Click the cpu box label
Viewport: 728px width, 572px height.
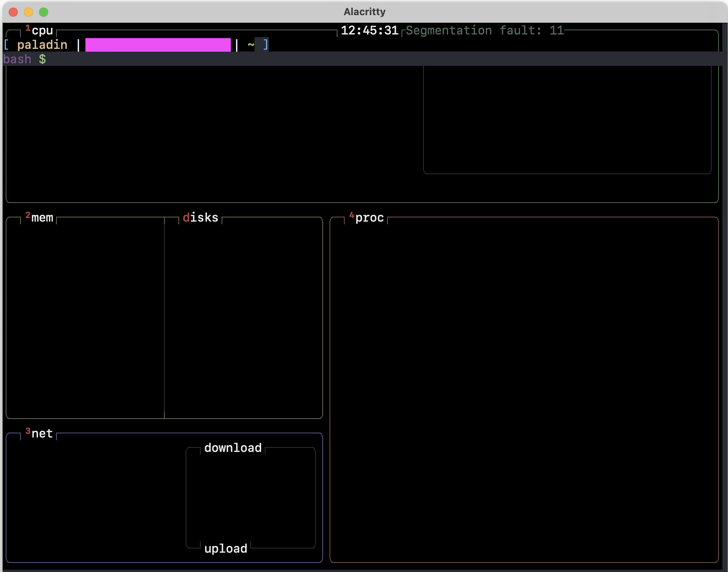tap(42, 31)
